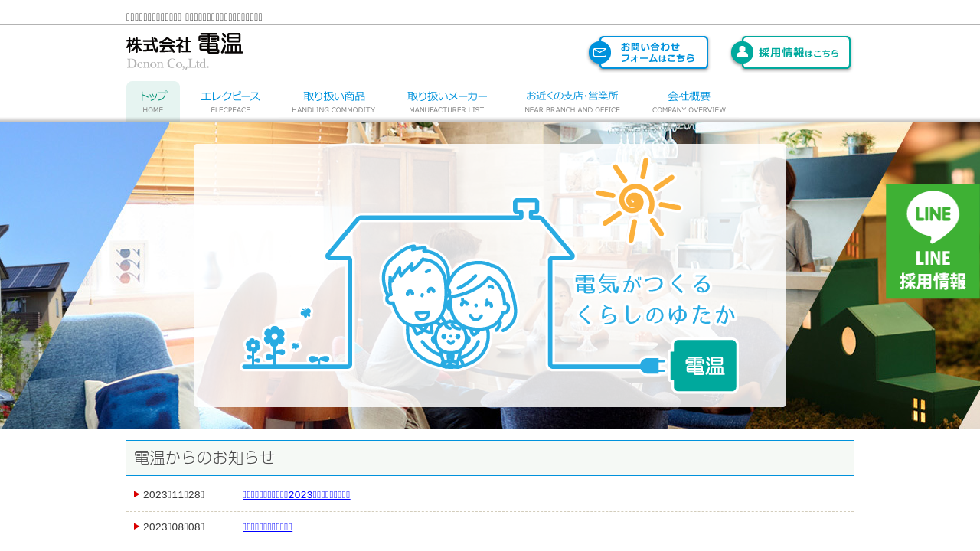Viewport: 980px width, 551px height.
Task: Go to 取り扱い商品 Handling Commodity
Action: point(334,102)
